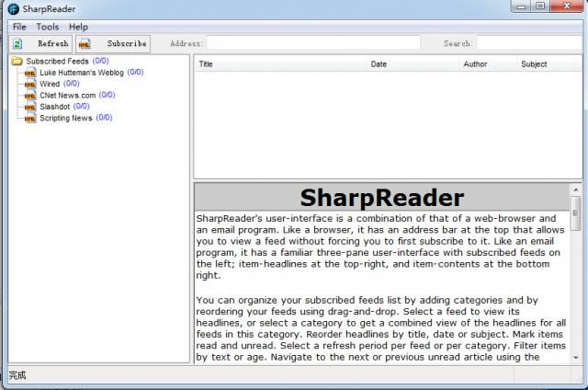Select the Subscribed Feeds category
The width and height of the screenshot is (588, 390).
[x=57, y=62]
